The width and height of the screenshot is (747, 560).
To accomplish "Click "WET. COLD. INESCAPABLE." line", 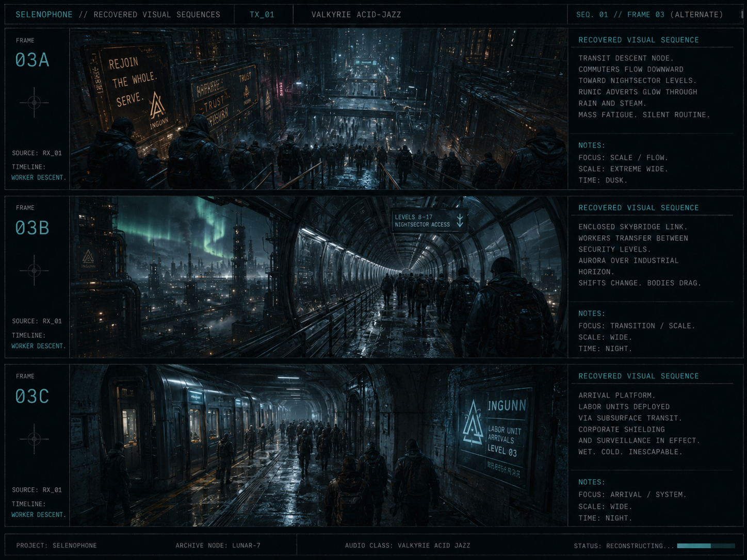I will (630, 452).
